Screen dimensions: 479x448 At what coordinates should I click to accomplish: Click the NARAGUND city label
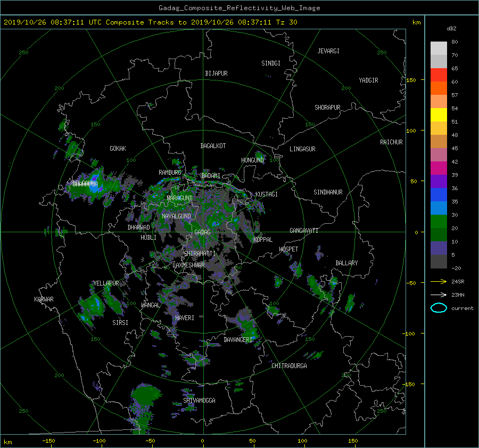pos(180,198)
